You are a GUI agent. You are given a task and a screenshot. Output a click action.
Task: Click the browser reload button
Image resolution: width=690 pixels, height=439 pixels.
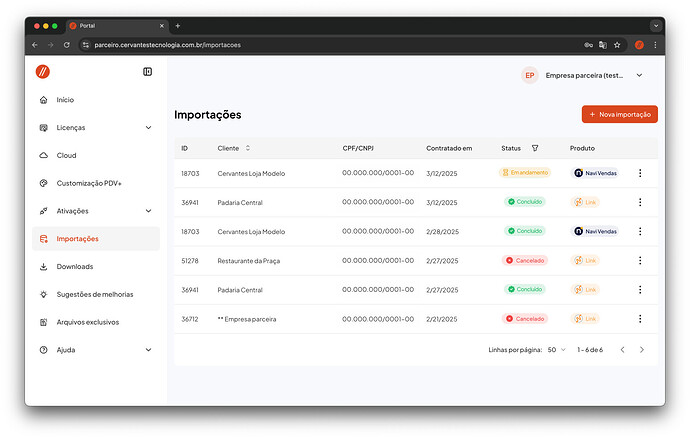[x=67, y=45]
